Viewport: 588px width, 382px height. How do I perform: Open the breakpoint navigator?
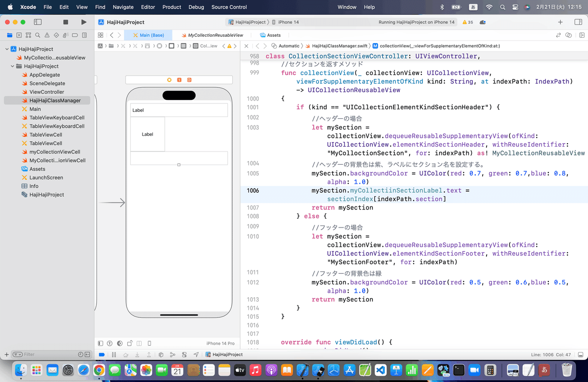75,35
